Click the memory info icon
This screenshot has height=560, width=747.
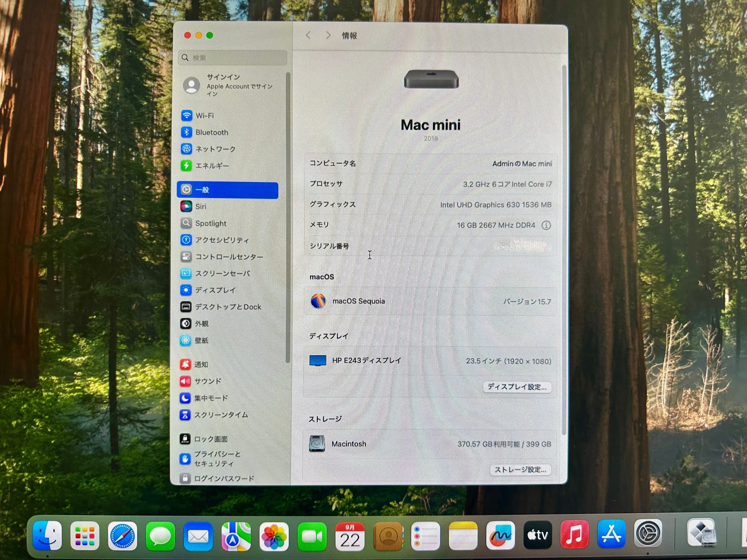click(546, 226)
